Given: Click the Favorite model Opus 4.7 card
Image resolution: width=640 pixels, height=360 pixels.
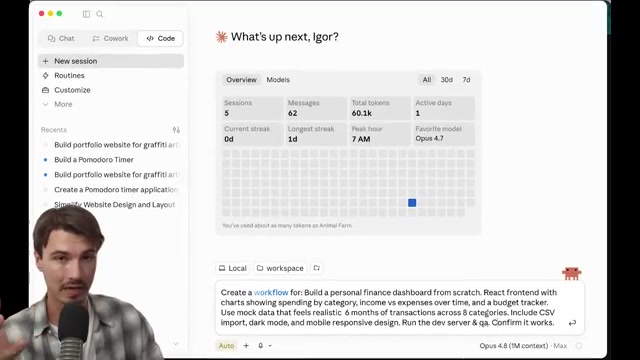Looking at the screenshot, I should pyautogui.click(x=444, y=134).
